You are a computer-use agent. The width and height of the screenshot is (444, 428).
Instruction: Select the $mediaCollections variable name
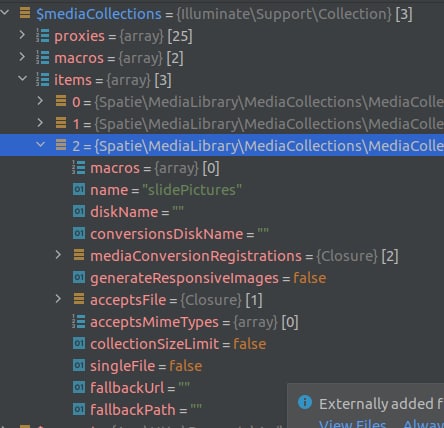(x=98, y=14)
